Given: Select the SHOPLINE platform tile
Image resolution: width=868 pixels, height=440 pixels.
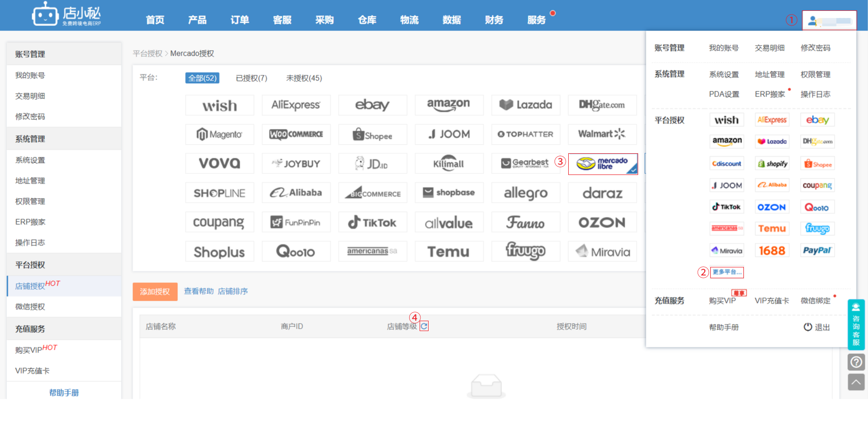Looking at the screenshot, I should [x=220, y=193].
